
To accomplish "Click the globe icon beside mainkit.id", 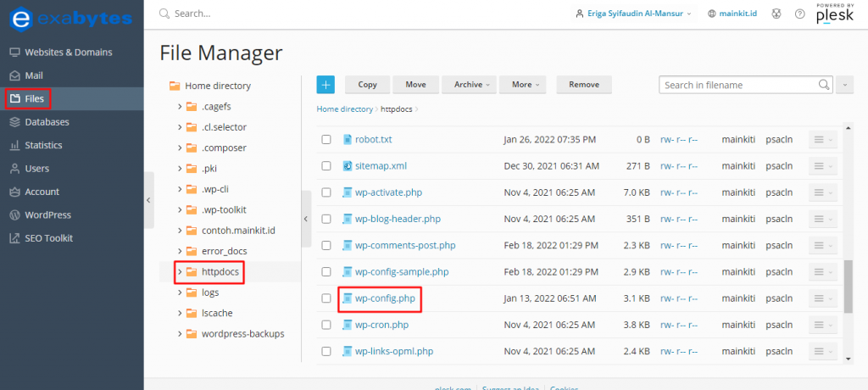I will coord(712,14).
